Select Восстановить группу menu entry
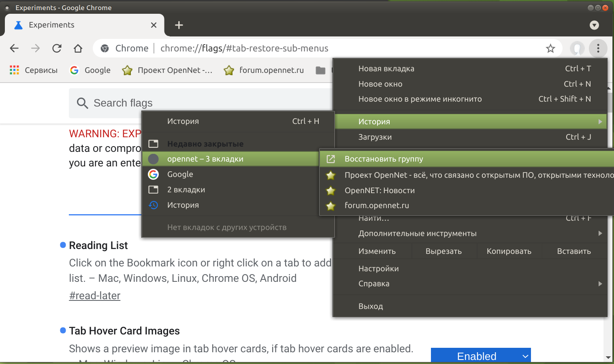Image resolution: width=614 pixels, height=364 pixels. click(384, 159)
